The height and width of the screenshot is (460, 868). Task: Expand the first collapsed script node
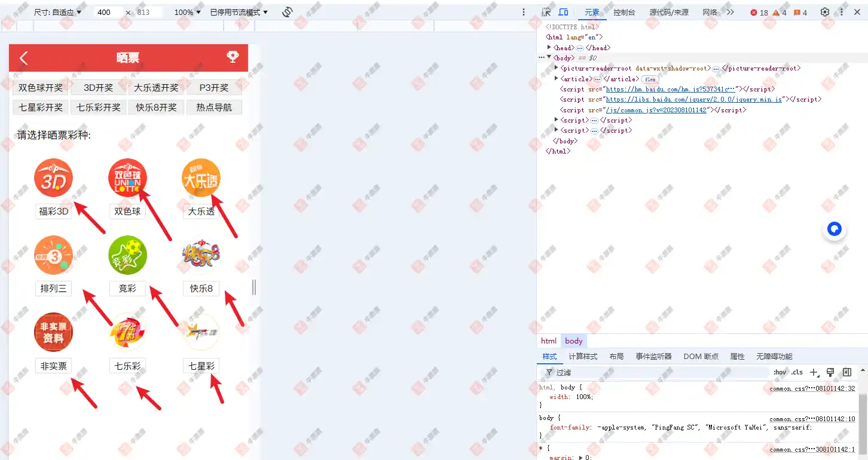(x=557, y=120)
